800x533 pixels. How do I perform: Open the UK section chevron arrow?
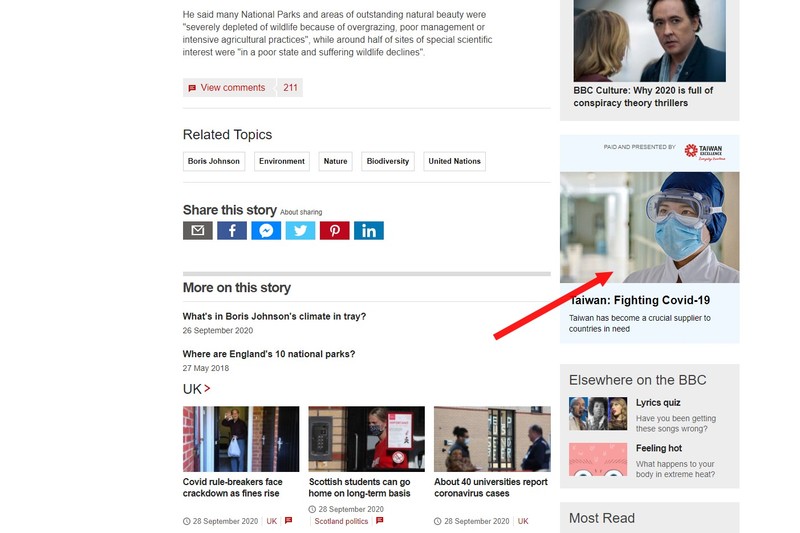tap(207, 389)
